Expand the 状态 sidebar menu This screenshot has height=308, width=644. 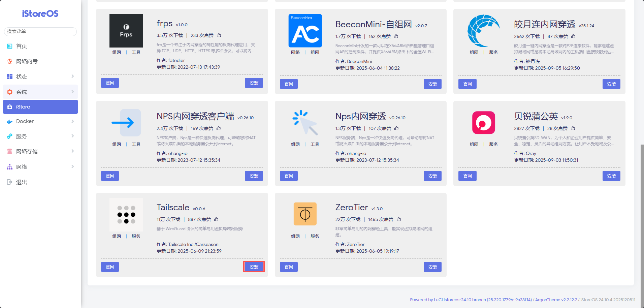(40, 76)
